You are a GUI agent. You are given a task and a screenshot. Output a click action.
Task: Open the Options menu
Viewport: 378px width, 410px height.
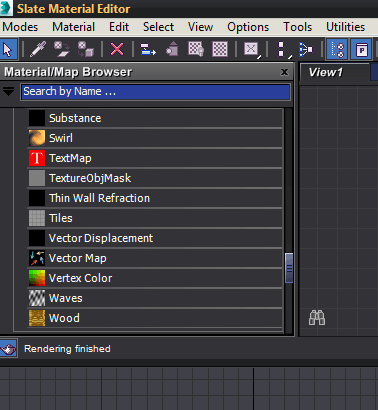coord(248,27)
